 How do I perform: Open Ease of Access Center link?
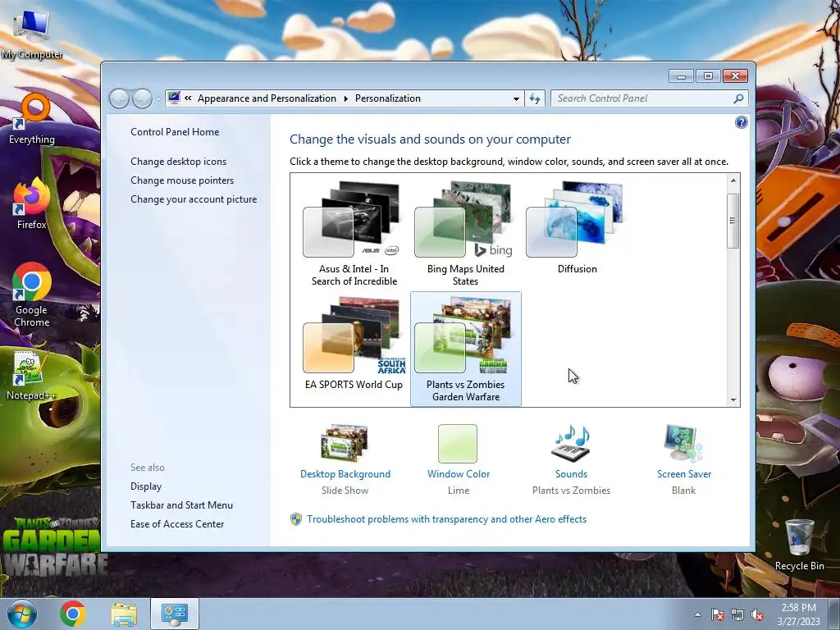(177, 524)
